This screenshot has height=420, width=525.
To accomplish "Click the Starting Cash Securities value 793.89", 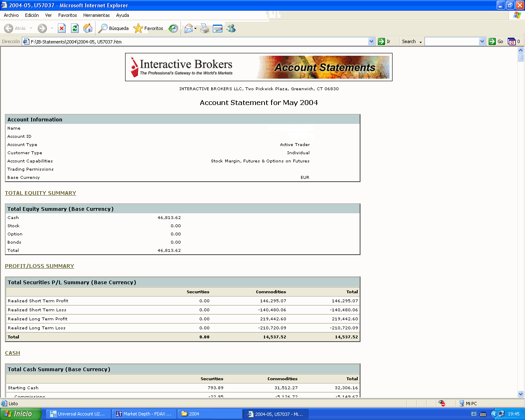I will (215, 388).
